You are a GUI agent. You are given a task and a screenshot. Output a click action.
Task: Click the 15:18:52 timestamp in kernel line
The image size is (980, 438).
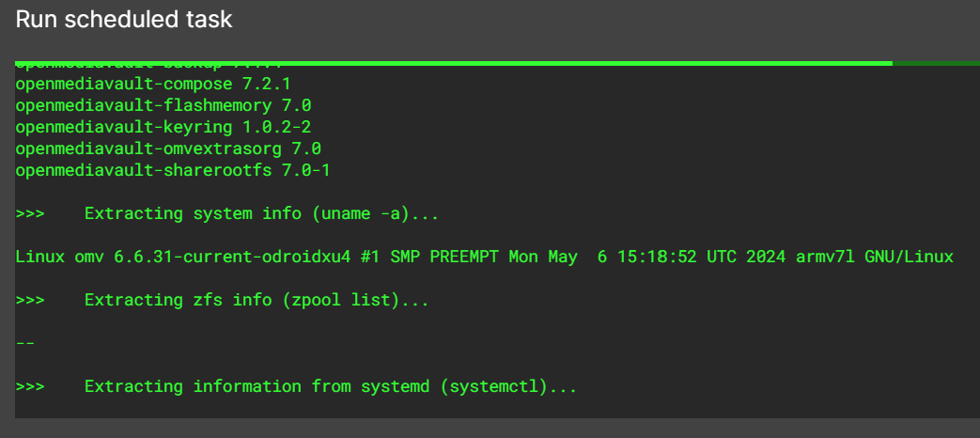[657, 257]
